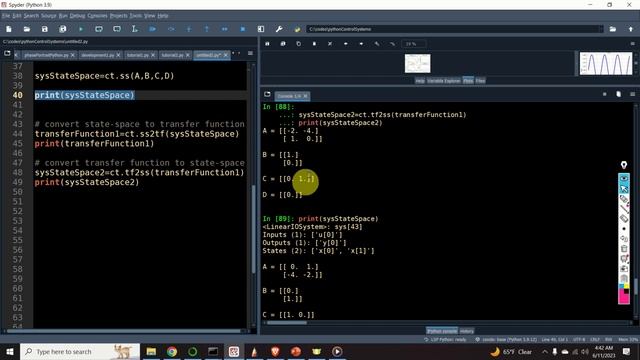
Task: Clear annotations with the trash icon
Action: (624, 249)
